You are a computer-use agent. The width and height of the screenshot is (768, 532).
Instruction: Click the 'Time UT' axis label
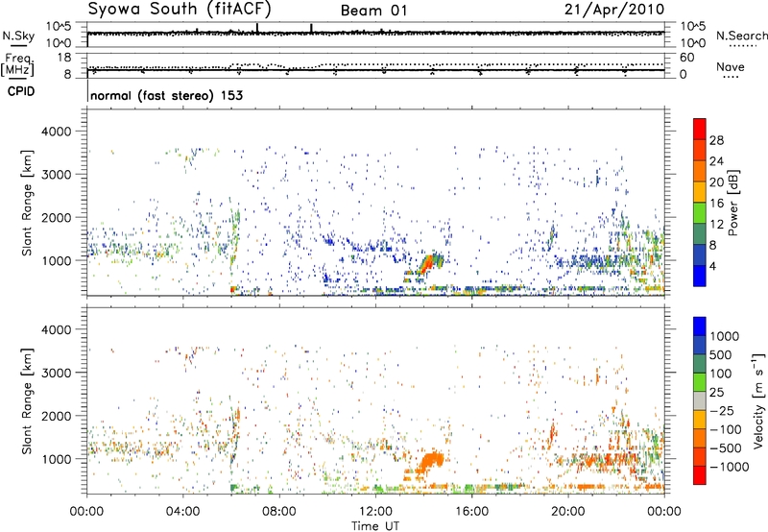[375, 526]
